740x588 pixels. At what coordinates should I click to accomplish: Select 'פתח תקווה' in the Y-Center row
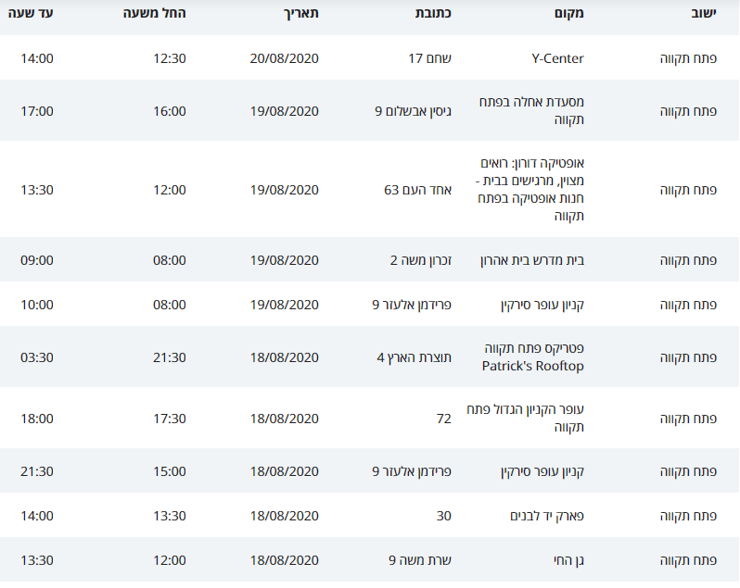[x=688, y=59]
